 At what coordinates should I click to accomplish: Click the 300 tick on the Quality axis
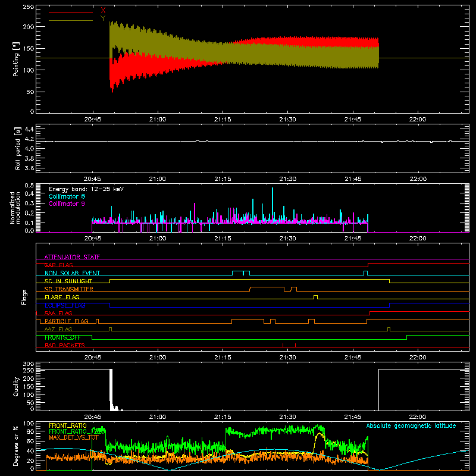point(29,364)
